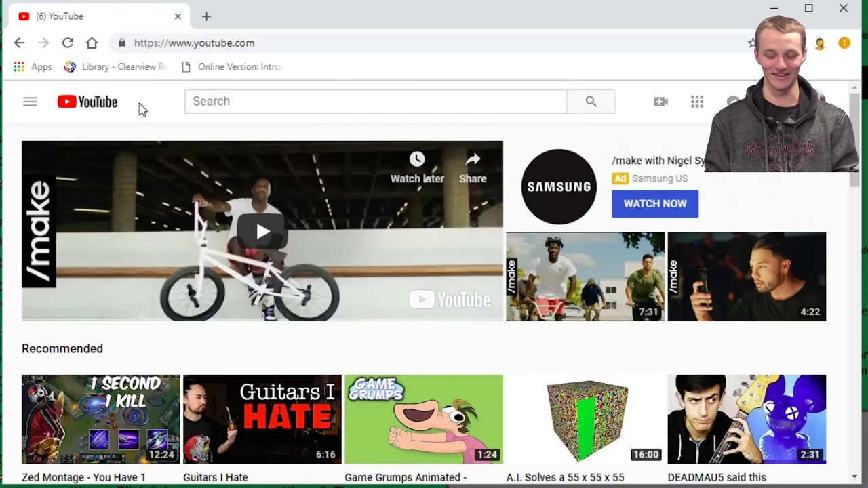Click the browser home icon
This screenshot has height=488, width=868.
[92, 43]
